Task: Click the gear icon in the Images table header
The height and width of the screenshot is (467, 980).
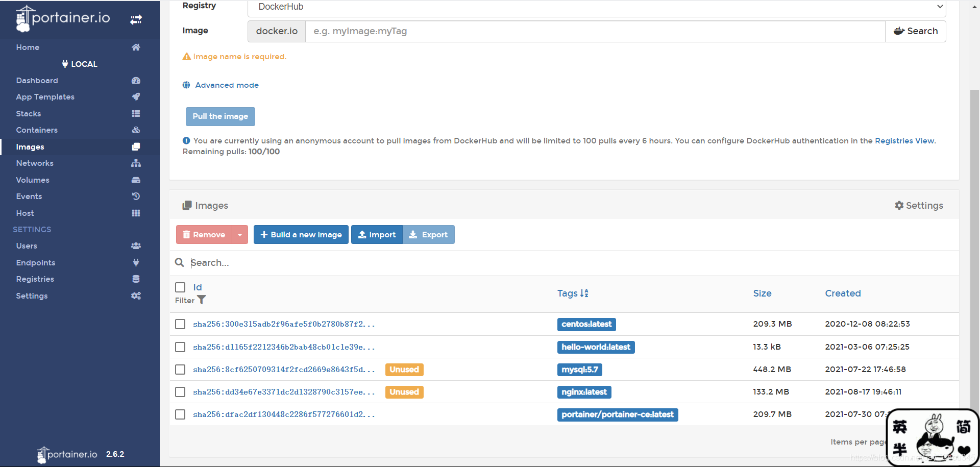Action: click(x=899, y=205)
